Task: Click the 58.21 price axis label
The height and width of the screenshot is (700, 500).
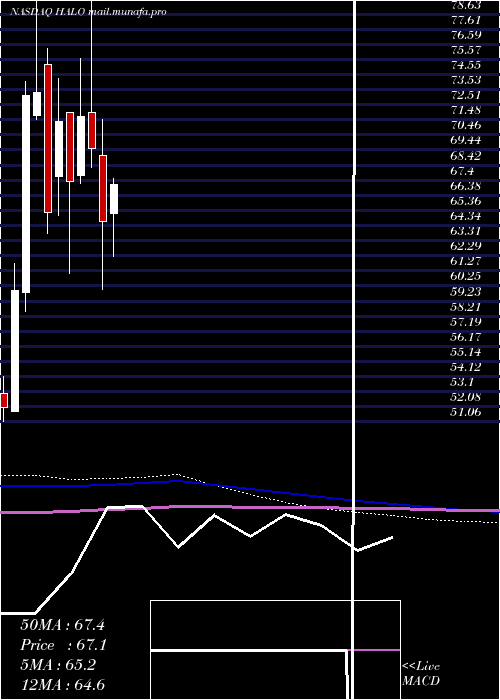Action: pyautogui.click(x=466, y=307)
